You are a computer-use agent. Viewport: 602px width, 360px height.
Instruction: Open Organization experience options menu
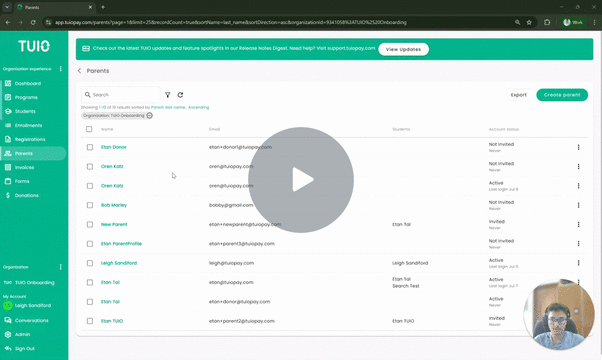[x=60, y=69]
